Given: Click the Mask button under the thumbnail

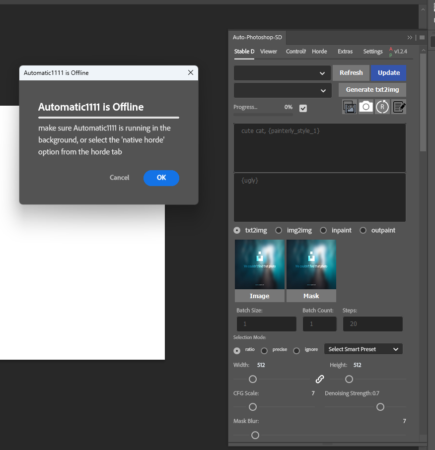Looking at the screenshot, I should coord(311,296).
